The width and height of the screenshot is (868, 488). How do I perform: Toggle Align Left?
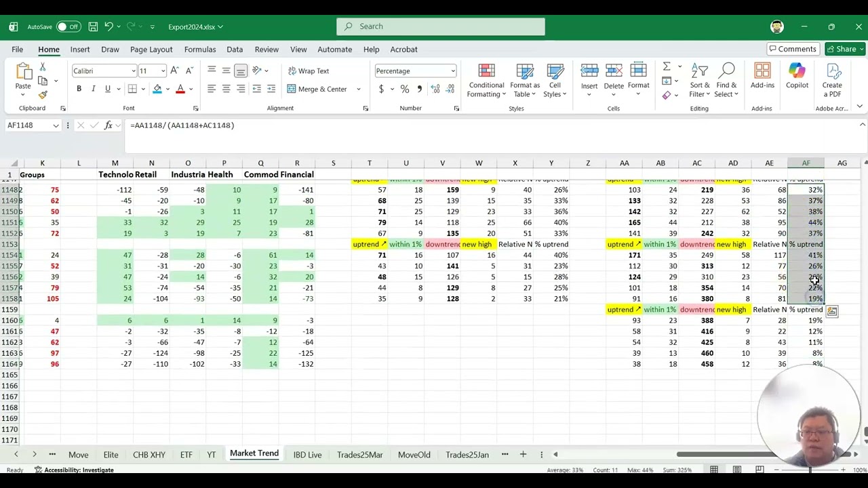click(212, 89)
